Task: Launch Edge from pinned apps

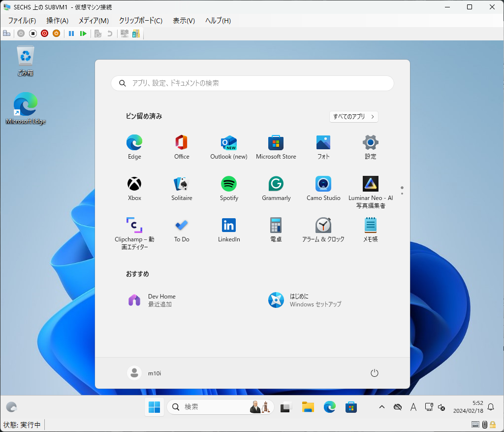Action: click(134, 147)
